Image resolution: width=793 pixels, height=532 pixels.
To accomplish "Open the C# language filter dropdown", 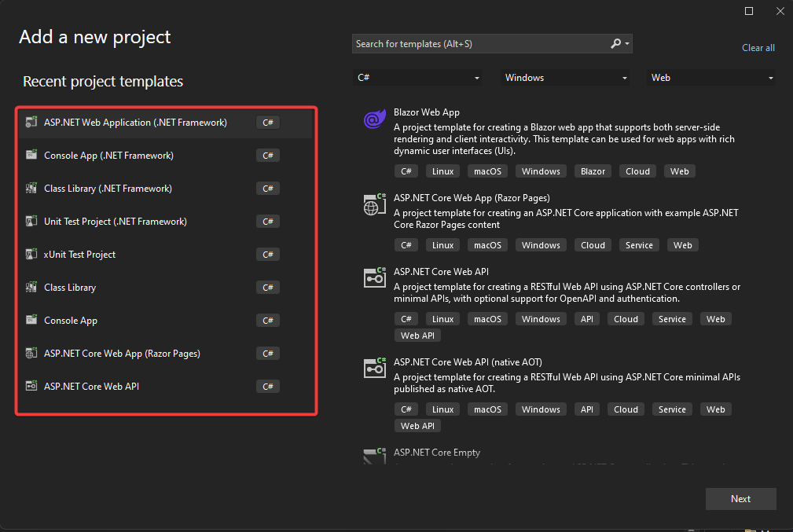I will point(418,78).
